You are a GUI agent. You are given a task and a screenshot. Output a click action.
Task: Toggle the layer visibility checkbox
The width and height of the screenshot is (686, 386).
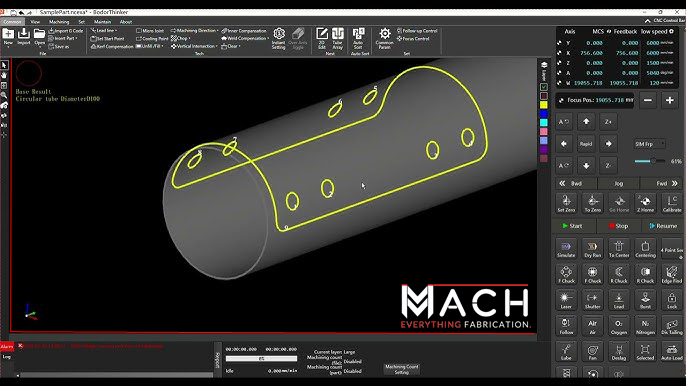[543, 87]
